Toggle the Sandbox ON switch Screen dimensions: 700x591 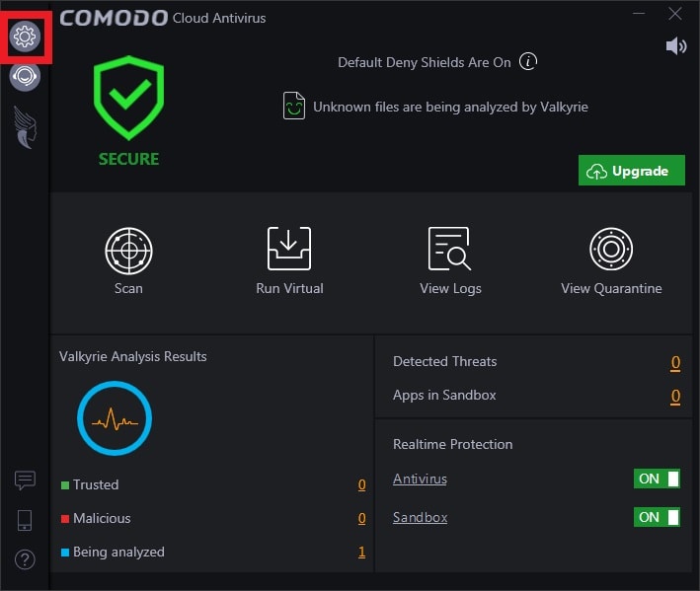point(657,517)
